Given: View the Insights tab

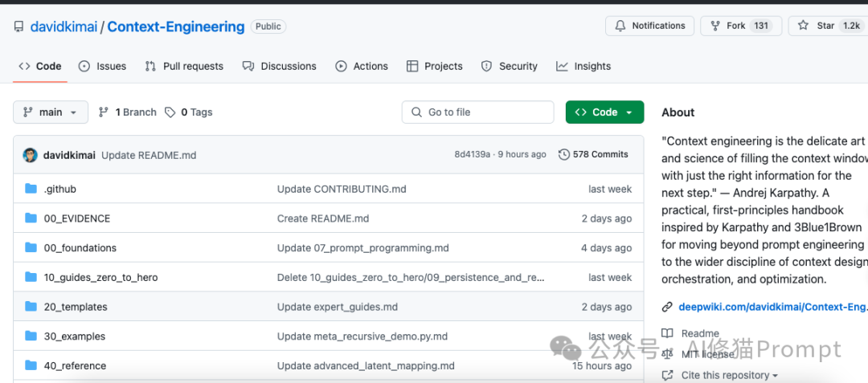Looking at the screenshot, I should coord(583,67).
